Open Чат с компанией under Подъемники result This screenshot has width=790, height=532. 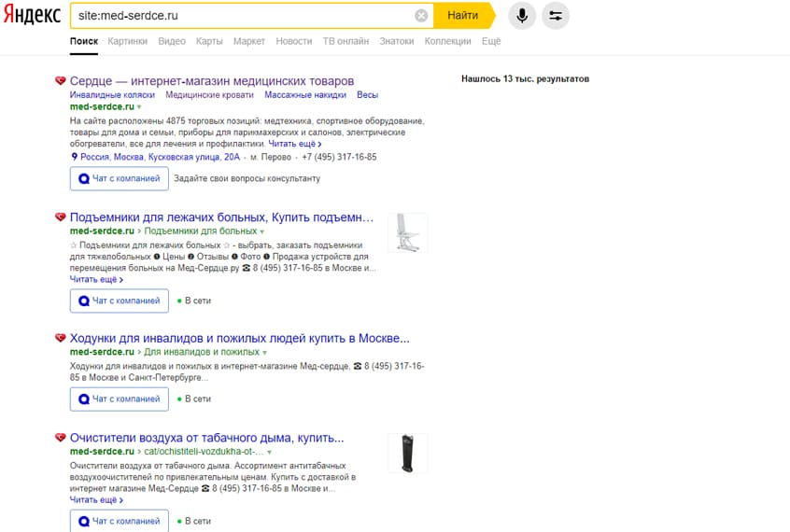pos(120,301)
